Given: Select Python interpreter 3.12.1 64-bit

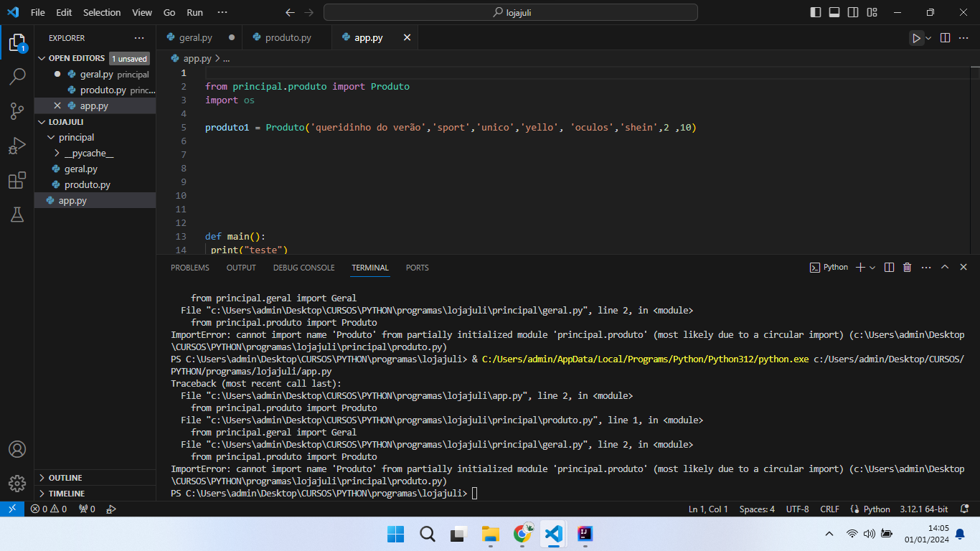Looking at the screenshot, I should (924, 509).
